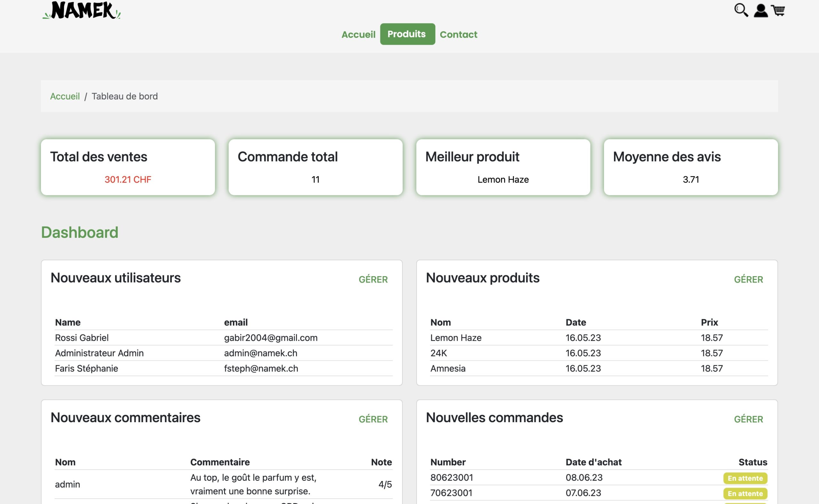Click the Total des ventes card

click(x=128, y=167)
